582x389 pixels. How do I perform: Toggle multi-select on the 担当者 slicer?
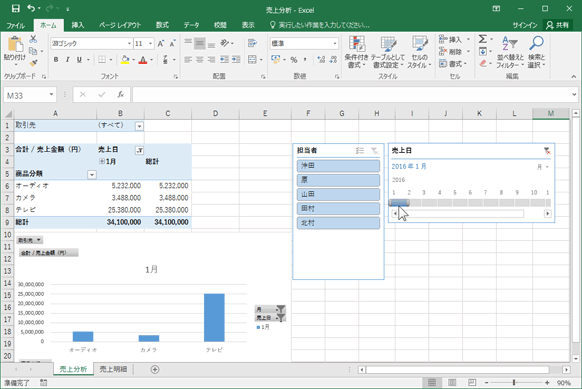point(360,151)
